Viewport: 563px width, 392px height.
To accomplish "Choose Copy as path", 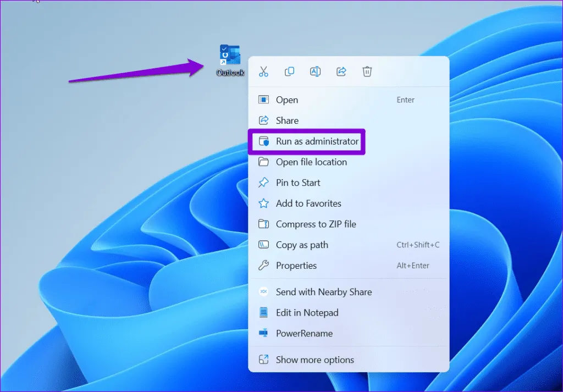I will pos(302,245).
